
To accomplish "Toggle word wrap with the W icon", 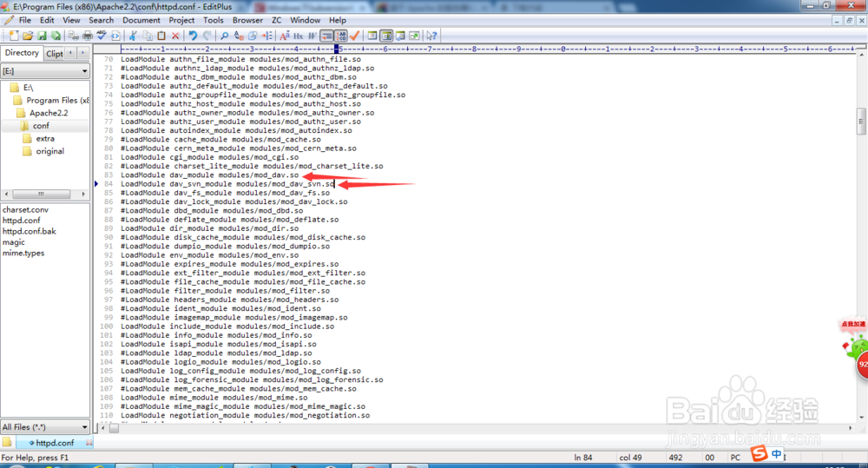I will (x=312, y=36).
